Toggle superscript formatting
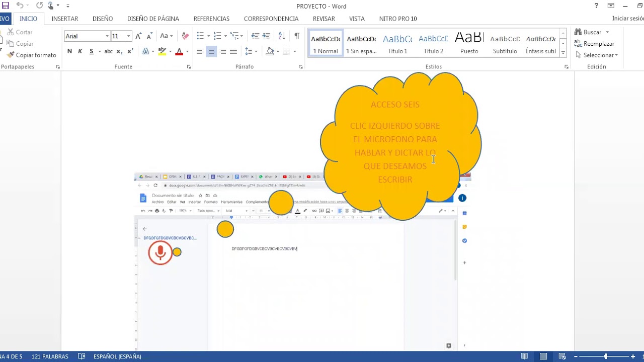Screen dimensions: 644x362 pyautogui.click(x=130, y=51)
